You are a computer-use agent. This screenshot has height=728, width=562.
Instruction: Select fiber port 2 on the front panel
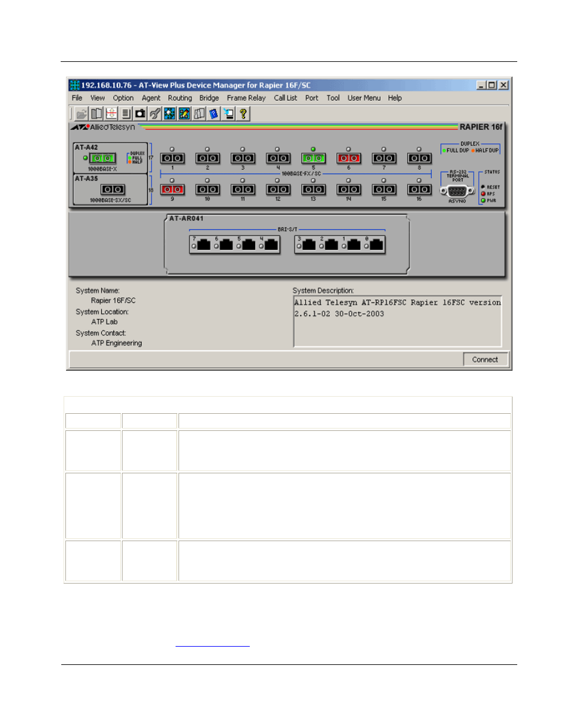(207, 158)
